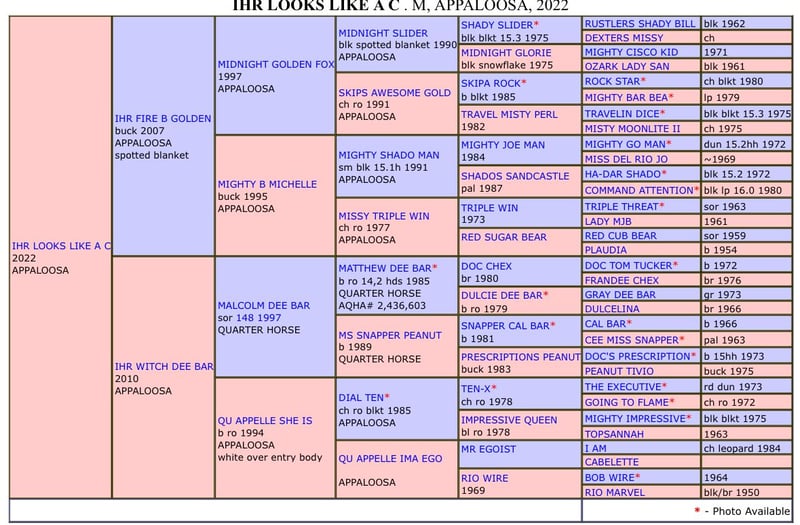Select the MIGHTY B MICHELLE link

[267, 184]
